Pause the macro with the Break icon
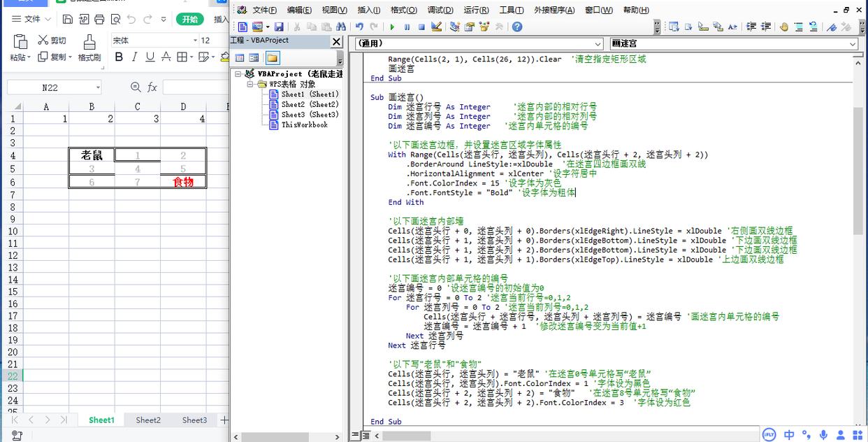The image size is (868, 442). (407, 27)
